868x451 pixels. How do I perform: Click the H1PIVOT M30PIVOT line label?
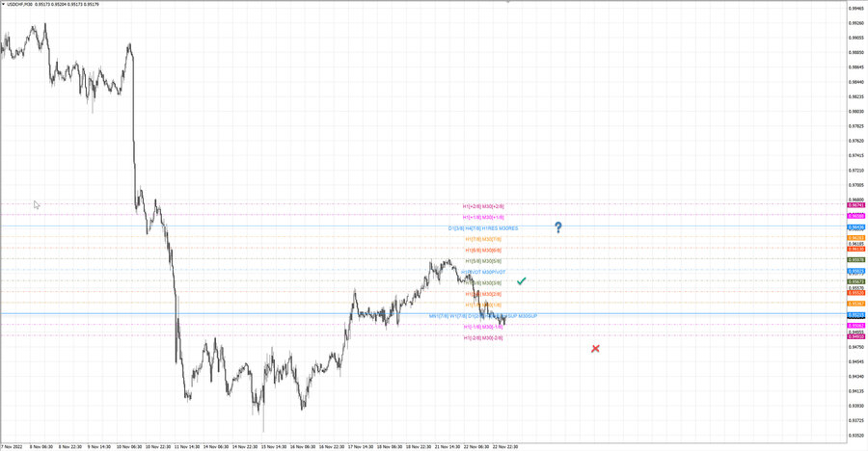point(483,273)
